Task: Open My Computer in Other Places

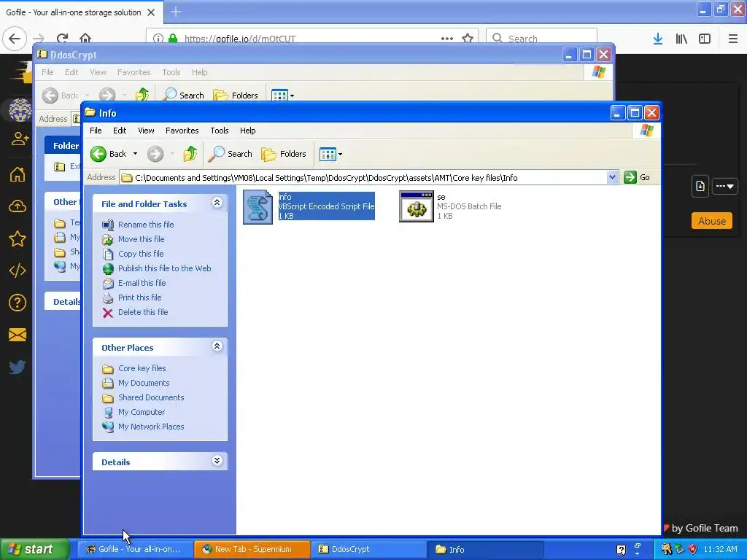Action: [142, 413]
